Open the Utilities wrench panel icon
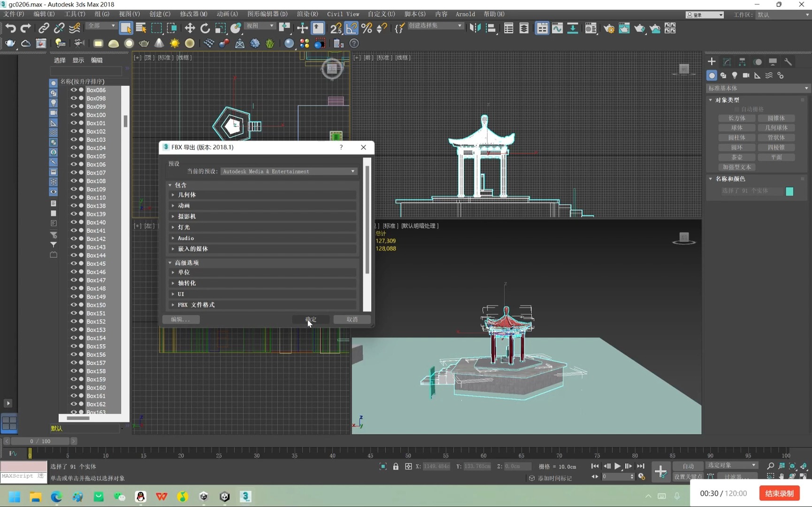The height and width of the screenshot is (507, 812). pos(788,61)
